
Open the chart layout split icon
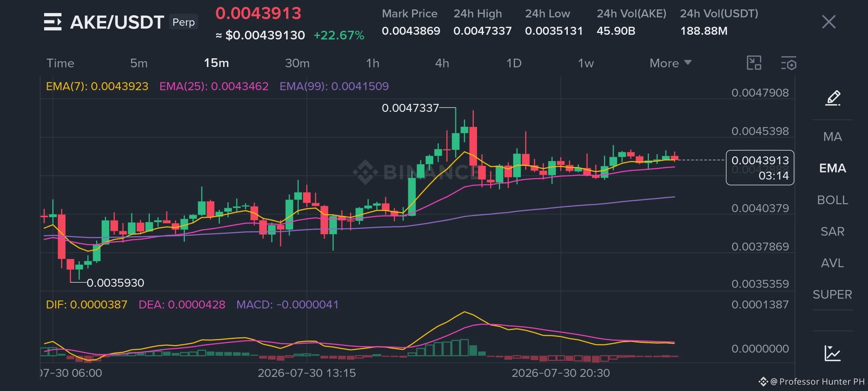click(x=754, y=63)
